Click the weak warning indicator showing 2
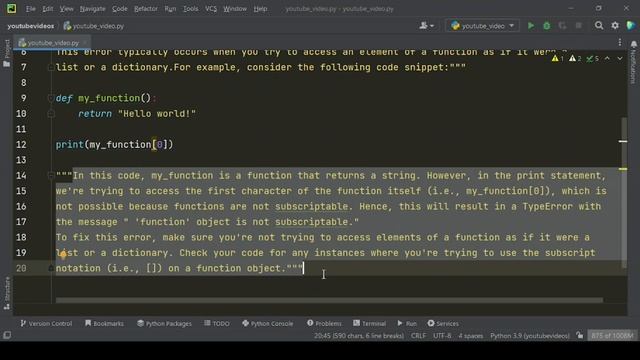Screen dimensions: 640x360 [575, 59]
